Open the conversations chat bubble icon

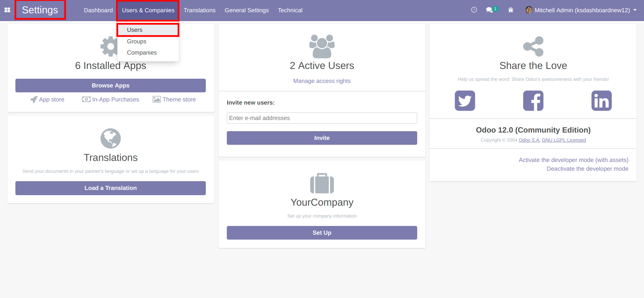tap(490, 10)
